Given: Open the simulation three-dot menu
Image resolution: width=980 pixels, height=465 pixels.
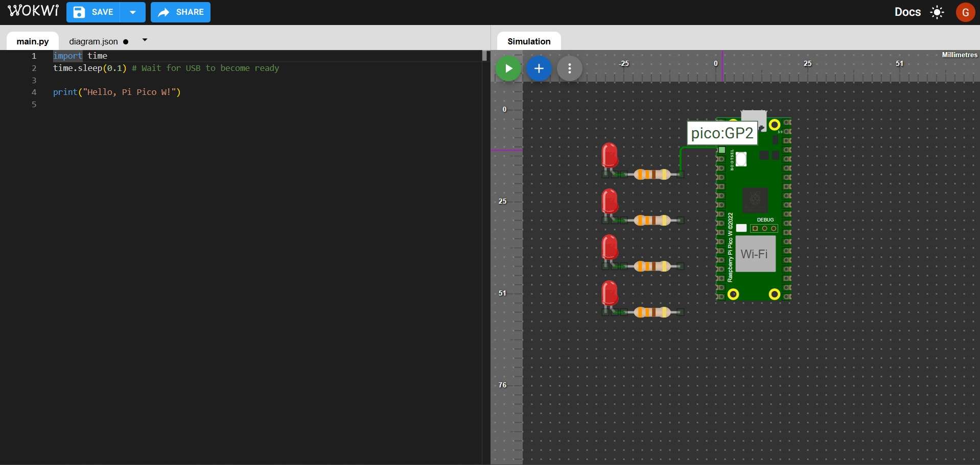Looking at the screenshot, I should [570, 68].
